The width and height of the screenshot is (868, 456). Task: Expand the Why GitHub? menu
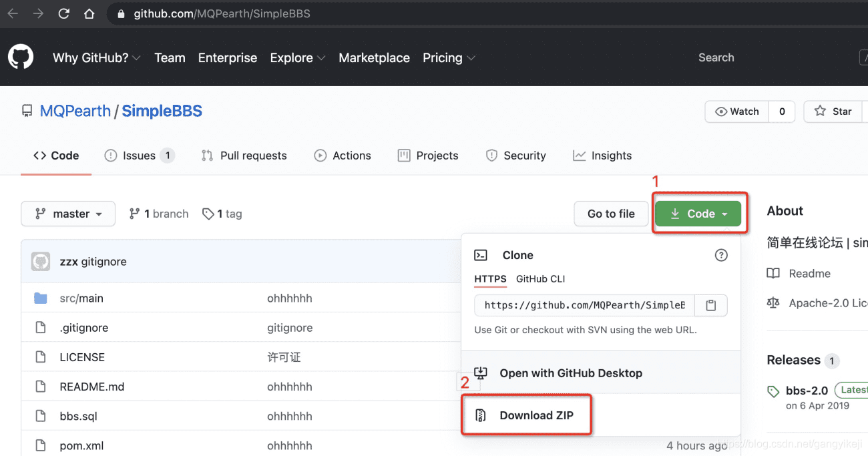(x=97, y=58)
